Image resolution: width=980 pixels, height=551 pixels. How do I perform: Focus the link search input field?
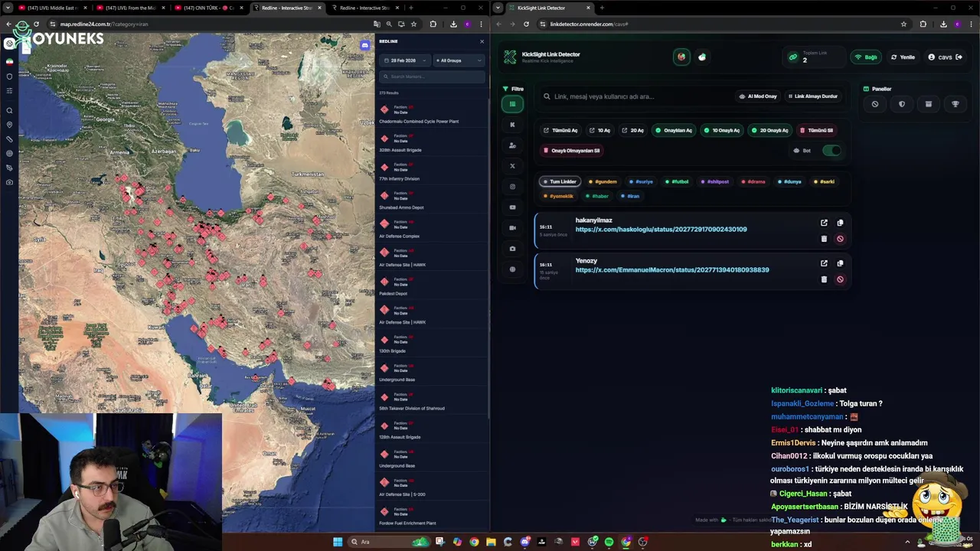pos(635,96)
